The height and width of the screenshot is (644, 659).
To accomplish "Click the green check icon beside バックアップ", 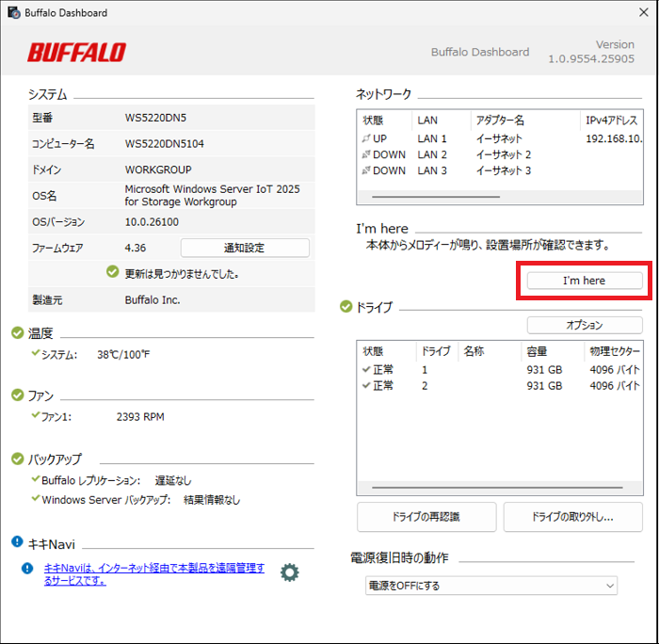I will 17,459.
